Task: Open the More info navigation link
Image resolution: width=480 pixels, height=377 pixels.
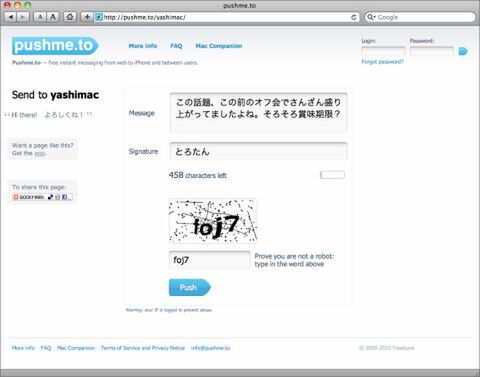Action: click(143, 46)
